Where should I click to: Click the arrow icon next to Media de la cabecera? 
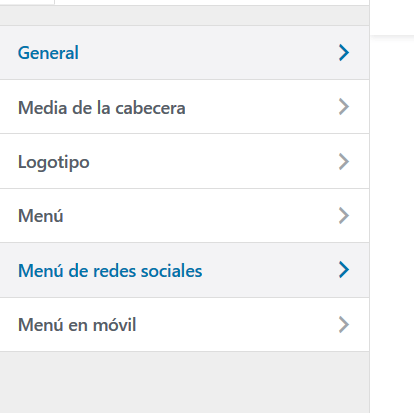coord(344,107)
